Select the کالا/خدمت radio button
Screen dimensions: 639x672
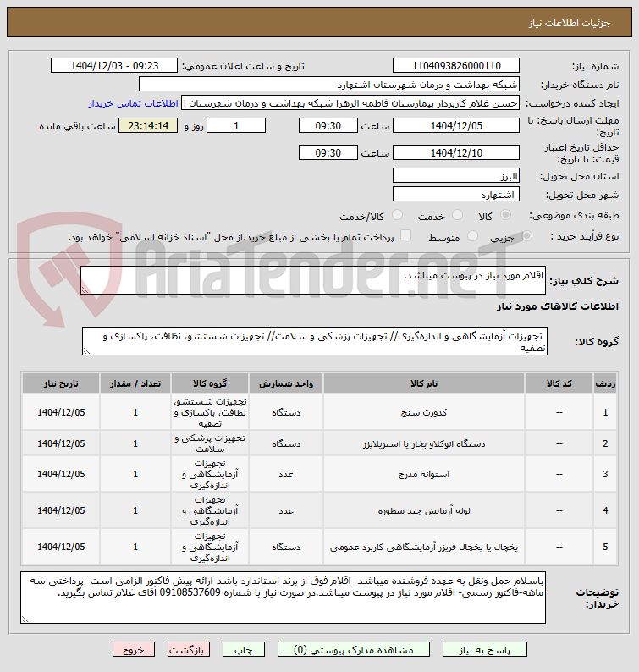click(x=397, y=215)
